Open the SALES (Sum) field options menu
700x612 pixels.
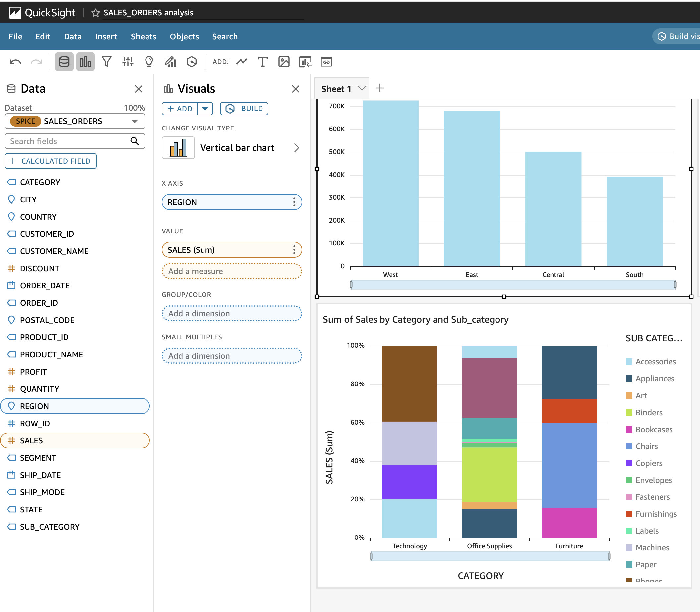point(294,250)
